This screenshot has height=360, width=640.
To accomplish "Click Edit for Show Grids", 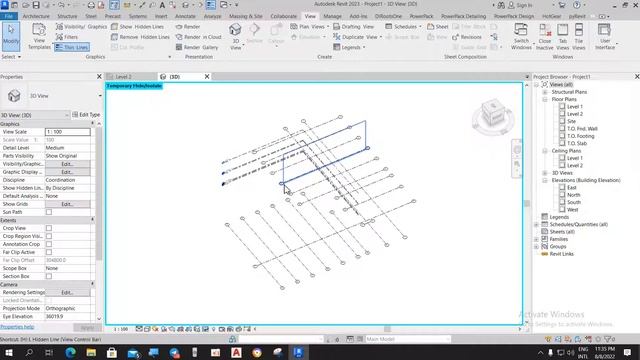I will pyautogui.click(x=67, y=204).
